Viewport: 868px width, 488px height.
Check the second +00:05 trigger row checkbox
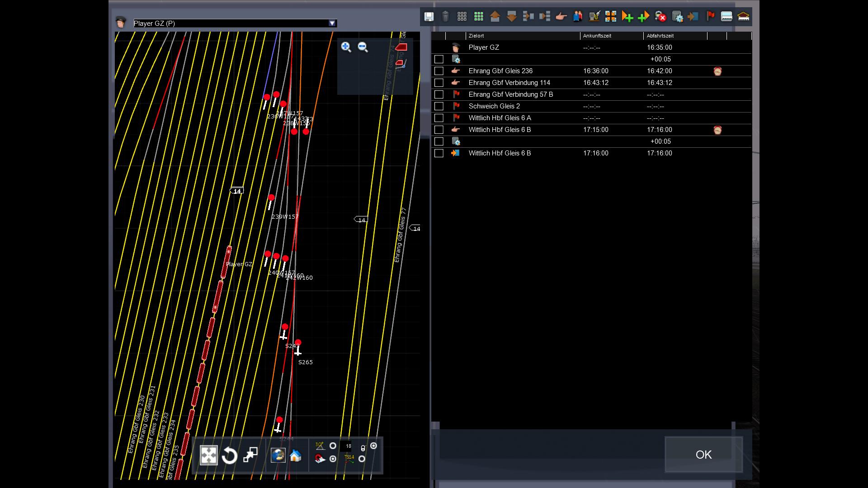click(439, 141)
